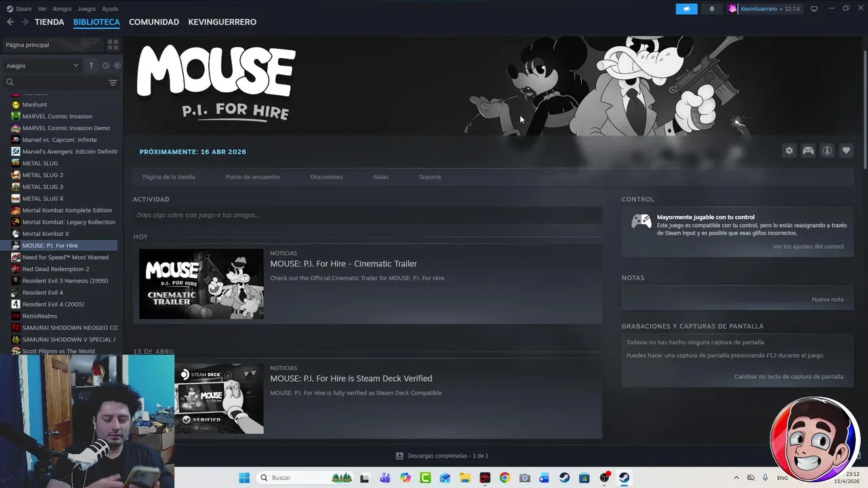Select Mortal Kombat X in library

45,234
